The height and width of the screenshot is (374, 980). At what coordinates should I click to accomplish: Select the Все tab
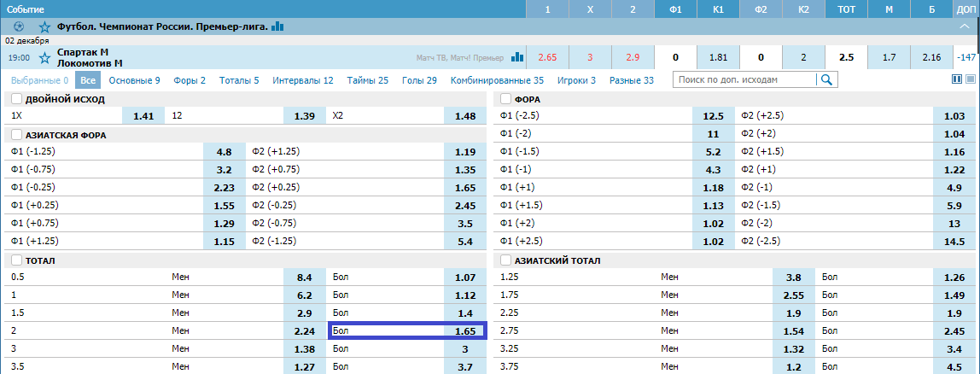88,80
